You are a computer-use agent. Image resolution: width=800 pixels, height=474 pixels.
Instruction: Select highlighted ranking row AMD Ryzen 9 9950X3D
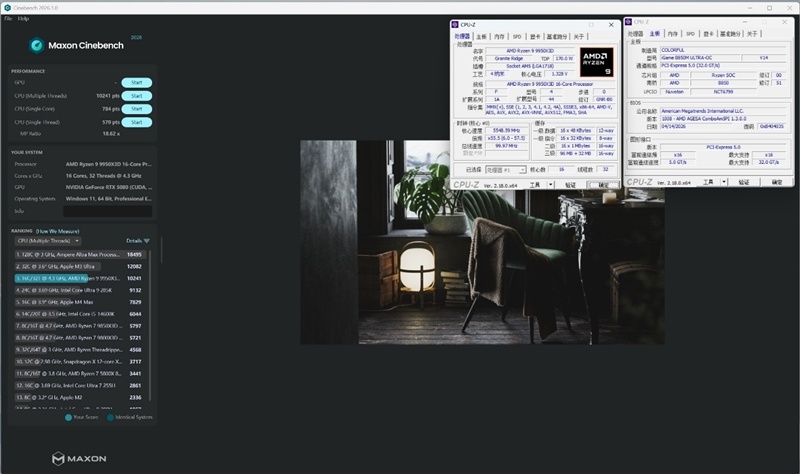click(x=81, y=278)
